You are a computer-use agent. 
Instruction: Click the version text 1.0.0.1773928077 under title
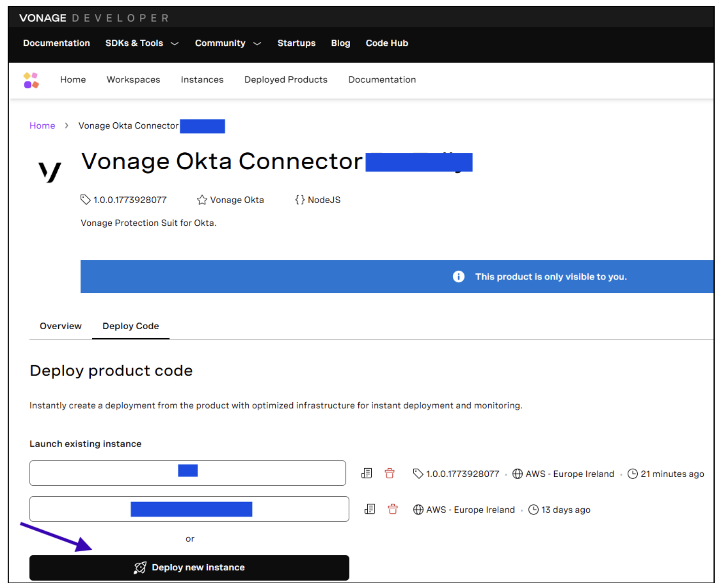[130, 200]
